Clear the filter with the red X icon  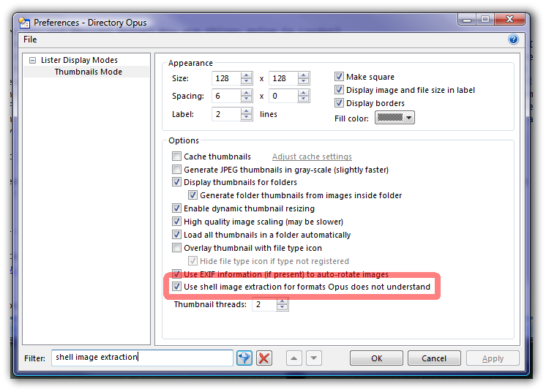pos(264,358)
